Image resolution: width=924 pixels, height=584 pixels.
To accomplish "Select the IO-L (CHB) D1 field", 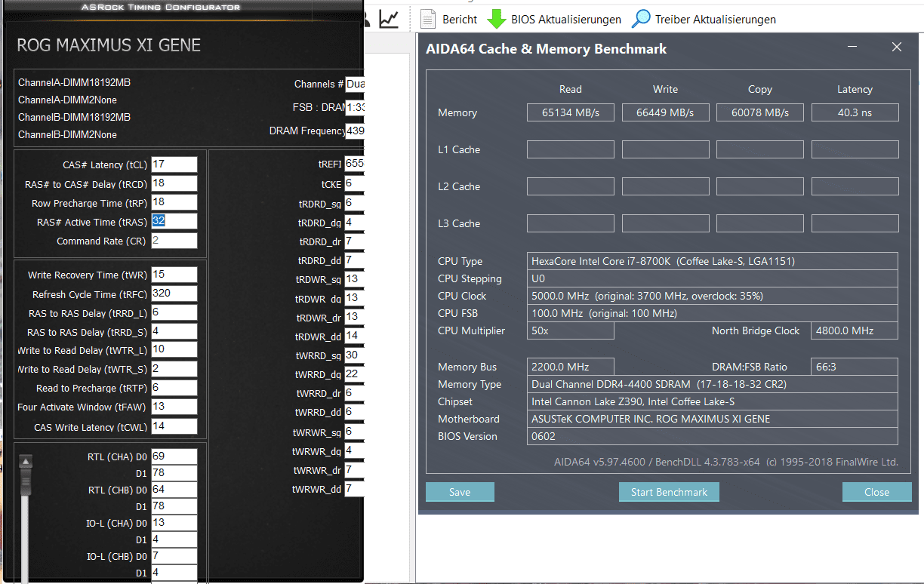I will (x=174, y=573).
